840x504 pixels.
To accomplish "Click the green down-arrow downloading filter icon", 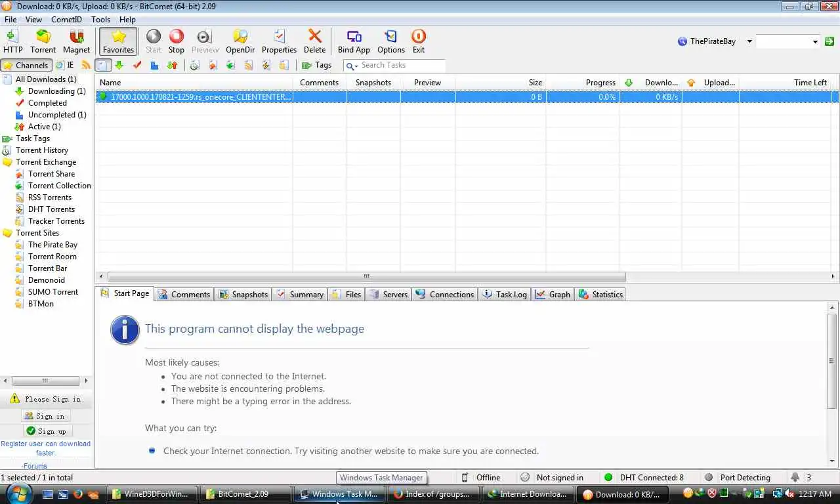I will coord(119,65).
